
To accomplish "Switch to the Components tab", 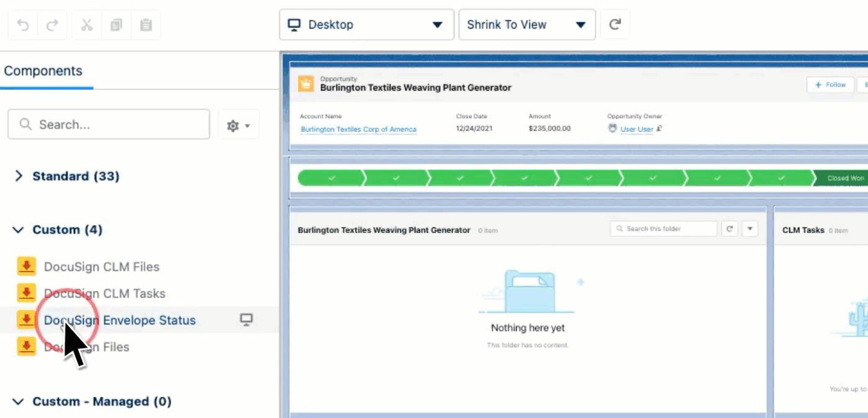I will (44, 70).
